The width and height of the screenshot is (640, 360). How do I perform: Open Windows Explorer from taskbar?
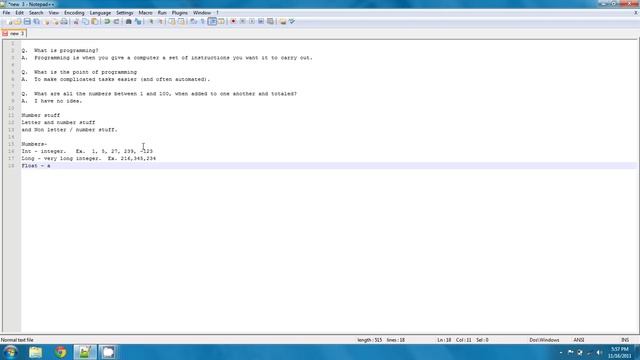[x=36, y=352]
